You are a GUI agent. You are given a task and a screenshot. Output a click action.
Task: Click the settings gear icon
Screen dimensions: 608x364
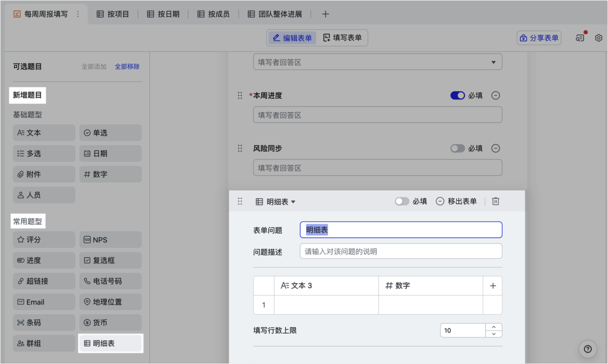pyautogui.click(x=599, y=38)
